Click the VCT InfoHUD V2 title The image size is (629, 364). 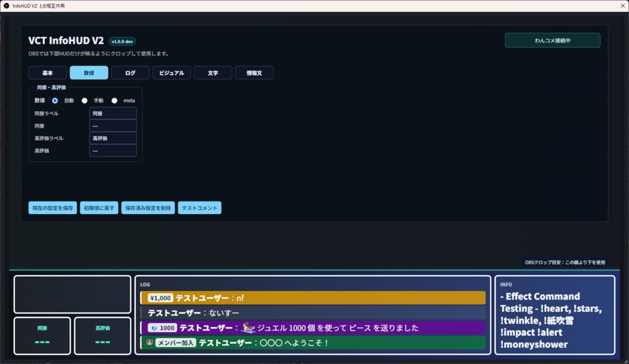click(66, 41)
